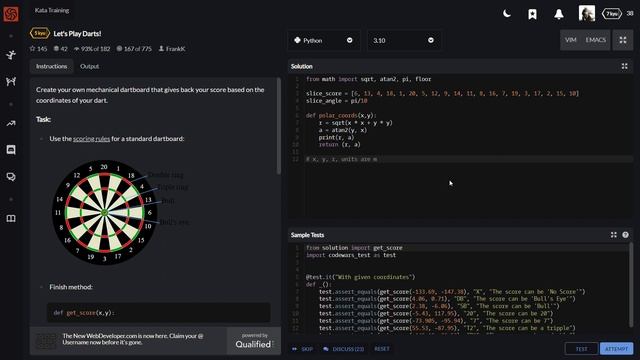Switch to the Output tab
Image resolution: width=640 pixels, height=360 pixels.
point(89,66)
